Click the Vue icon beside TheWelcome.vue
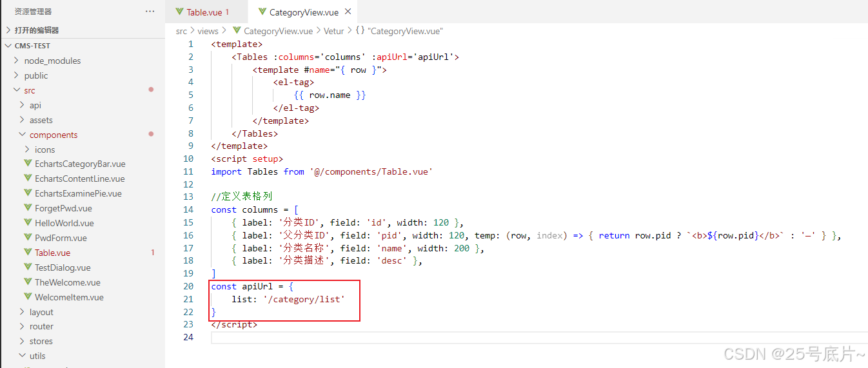Viewport: 868px width, 368px height. [x=28, y=282]
